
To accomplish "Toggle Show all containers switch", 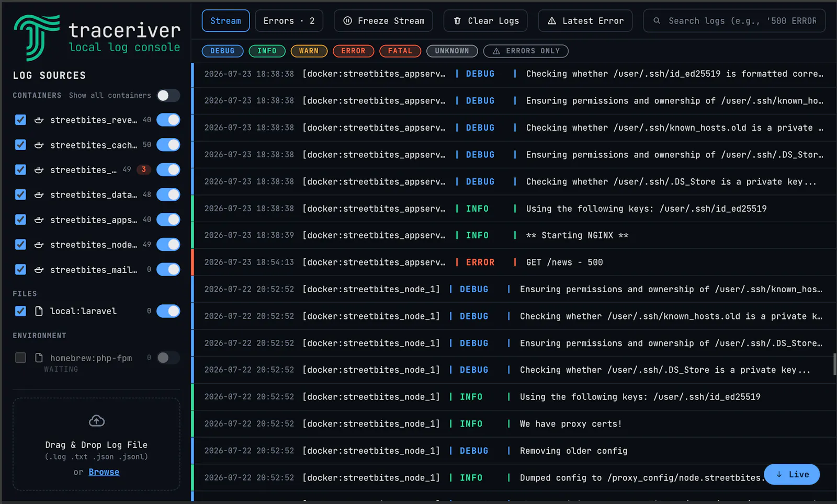I will click(168, 95).
